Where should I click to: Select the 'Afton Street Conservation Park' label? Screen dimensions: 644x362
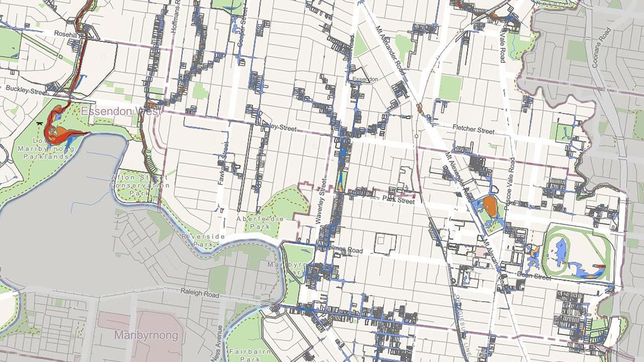pyautogui.click(x=139, y=186)
